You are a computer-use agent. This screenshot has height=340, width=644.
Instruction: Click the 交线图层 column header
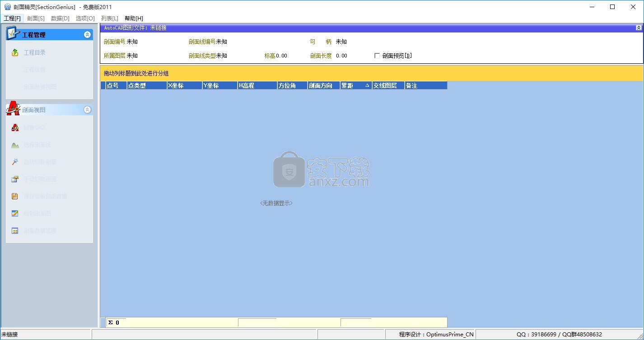click(x=388, y=85)
